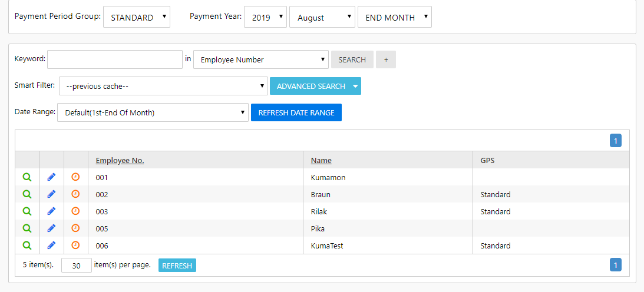Sort by Employee No. column header

point(120,160)
